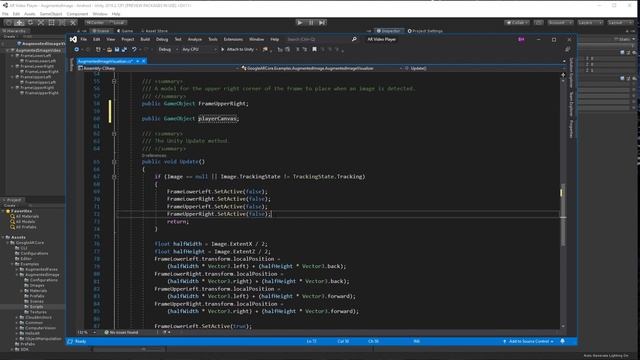Select Unity Hand tool icon
Screen dimensions: 640x360
point(9,23)
